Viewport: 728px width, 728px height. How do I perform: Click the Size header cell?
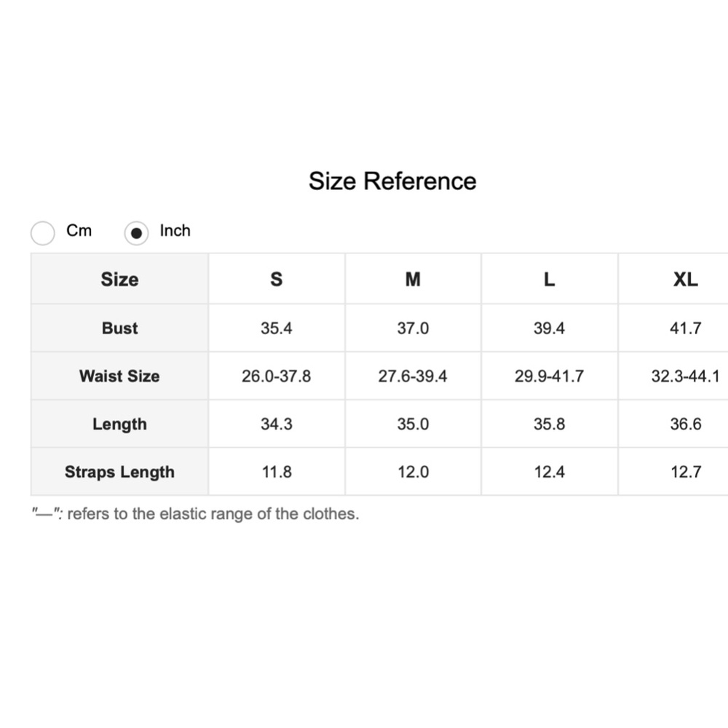(x=119, y=280)
